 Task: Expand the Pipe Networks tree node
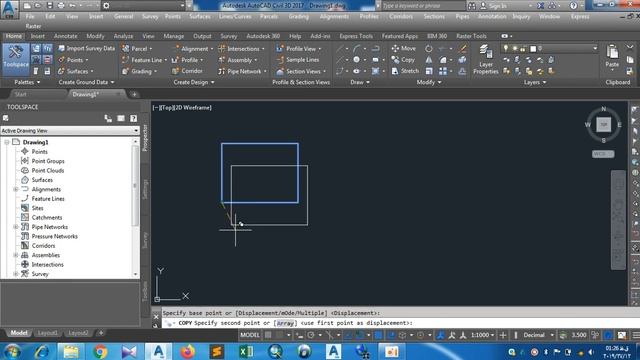click(16, 227)
